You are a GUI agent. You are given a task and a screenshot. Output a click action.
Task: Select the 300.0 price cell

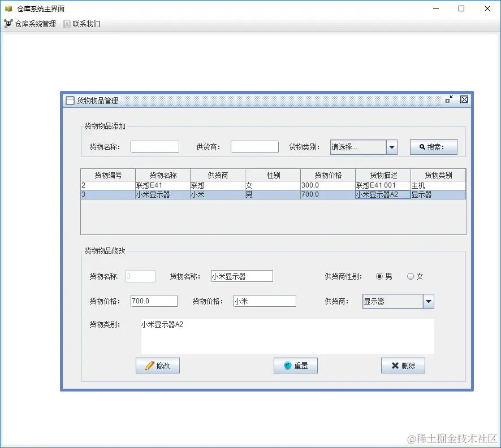[328, 185]
